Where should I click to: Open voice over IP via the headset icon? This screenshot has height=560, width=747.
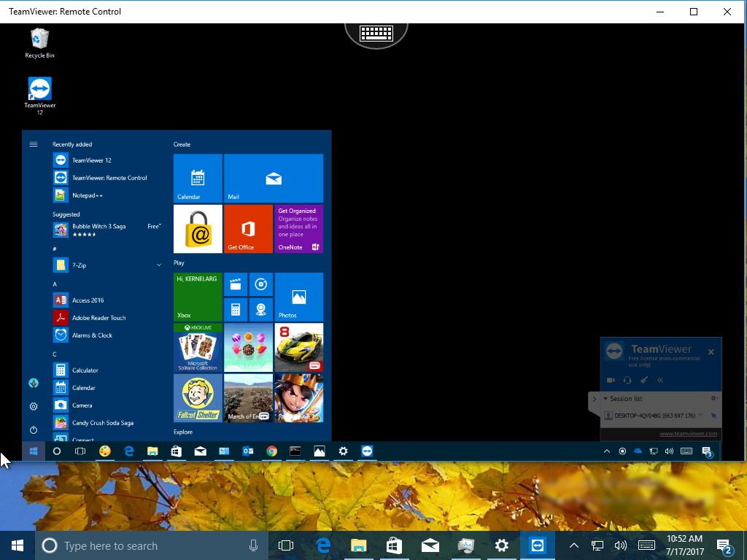627,380
